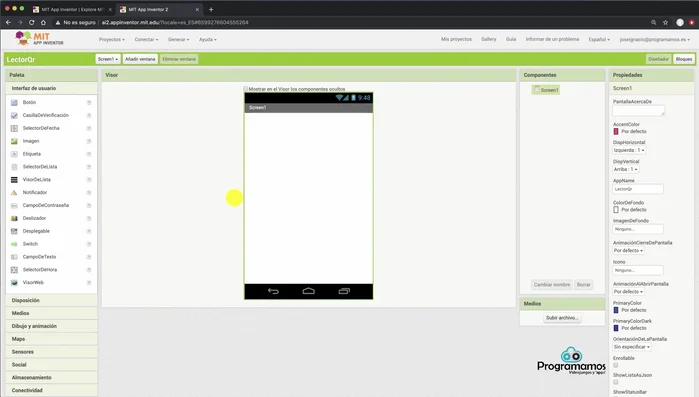
Task: Click the Diseñador button
Action: tap(658, 59)
